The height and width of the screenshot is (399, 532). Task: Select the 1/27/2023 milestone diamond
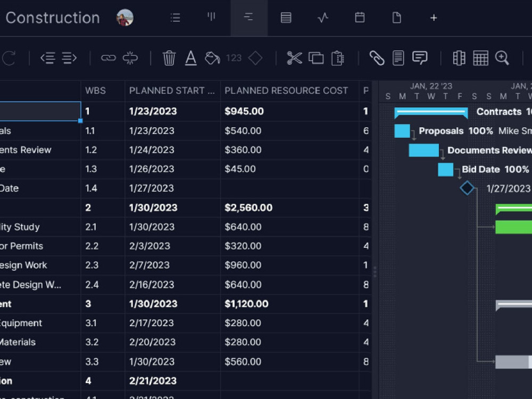click(x=467, y=188)
